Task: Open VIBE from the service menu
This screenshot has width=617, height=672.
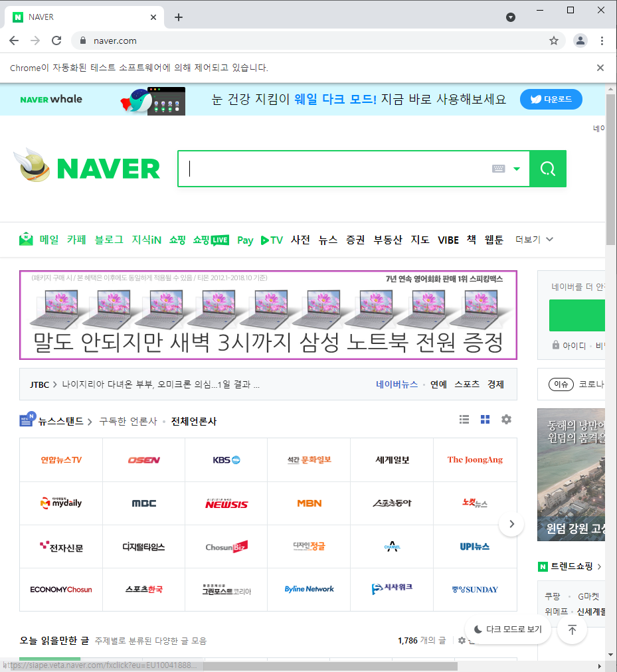Action: coord(448,240)
